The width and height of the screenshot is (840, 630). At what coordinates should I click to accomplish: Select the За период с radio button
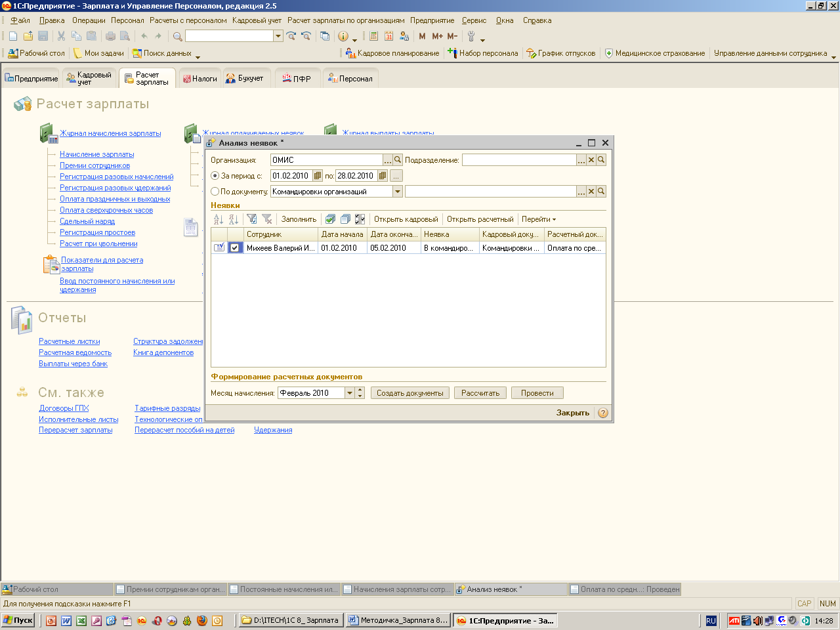[215, 176]
